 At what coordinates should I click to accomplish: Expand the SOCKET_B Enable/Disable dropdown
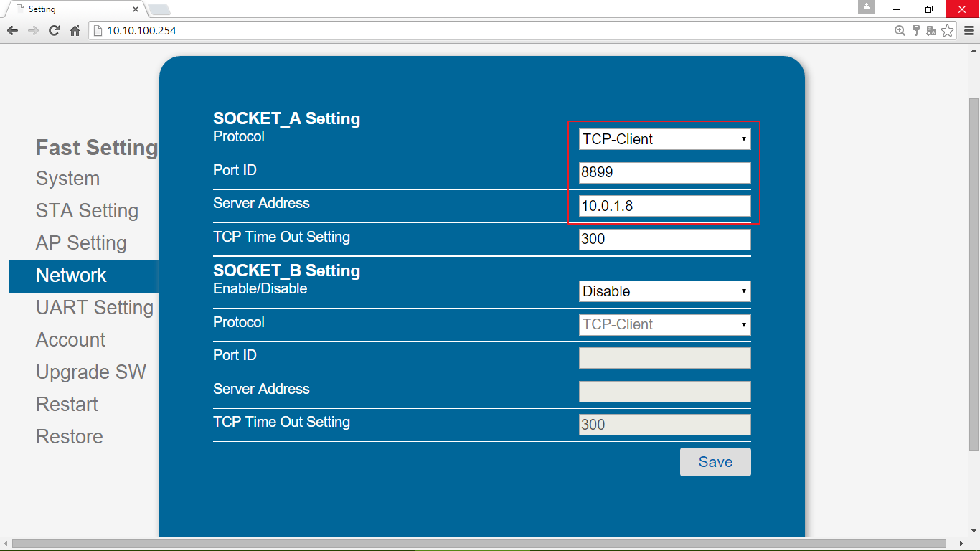pyautogui.click(x=665, y=291)
